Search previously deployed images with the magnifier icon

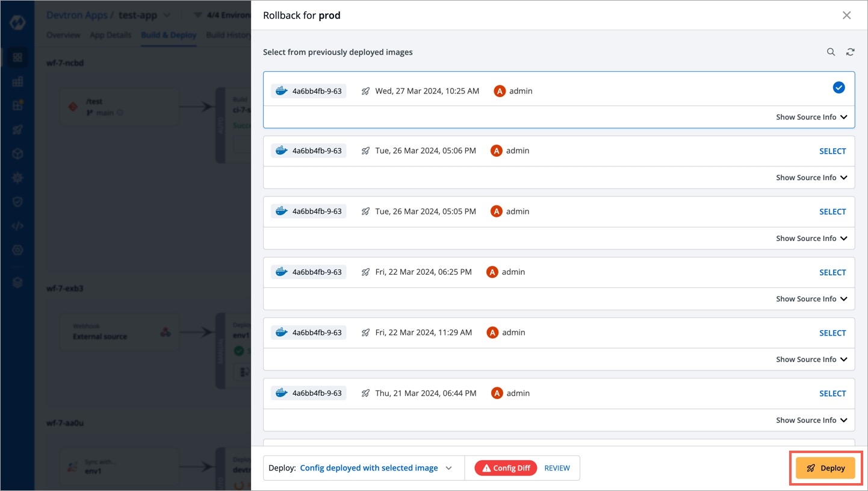coord(831,52)
